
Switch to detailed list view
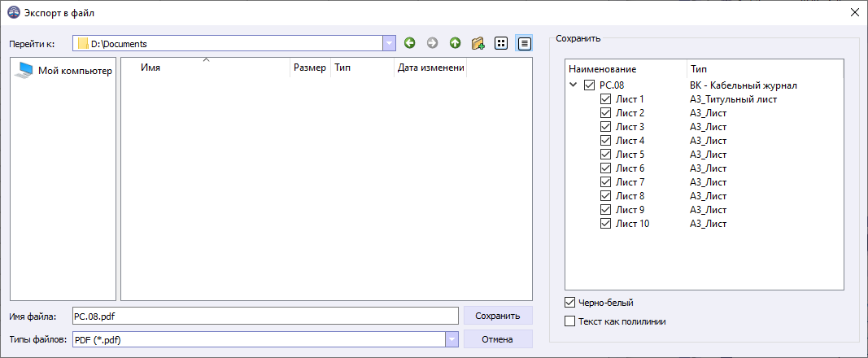click(524, 43)
